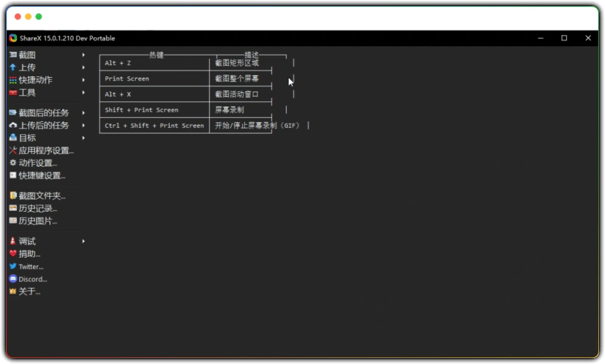Click the 工具 tools toolbox icon

tap(13, 93)
